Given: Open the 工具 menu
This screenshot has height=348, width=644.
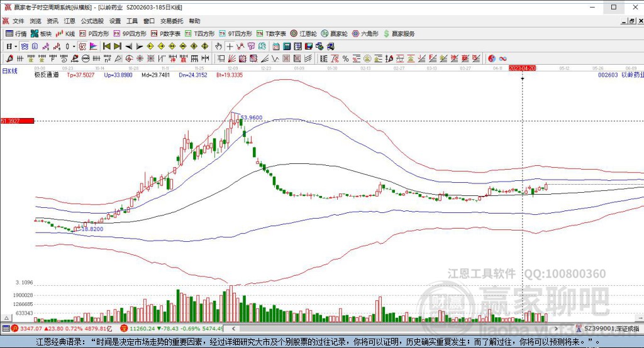Looking at the screenshot, I should click(132, 21).
